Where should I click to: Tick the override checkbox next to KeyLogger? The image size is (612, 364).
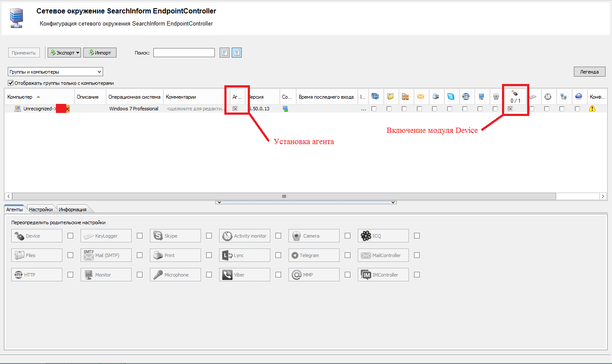click(140, 236)
